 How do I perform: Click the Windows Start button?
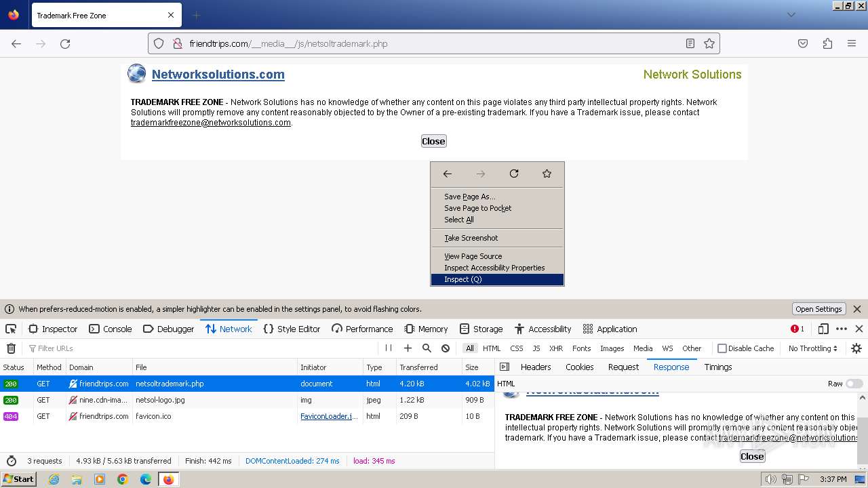tap(18, 479)
